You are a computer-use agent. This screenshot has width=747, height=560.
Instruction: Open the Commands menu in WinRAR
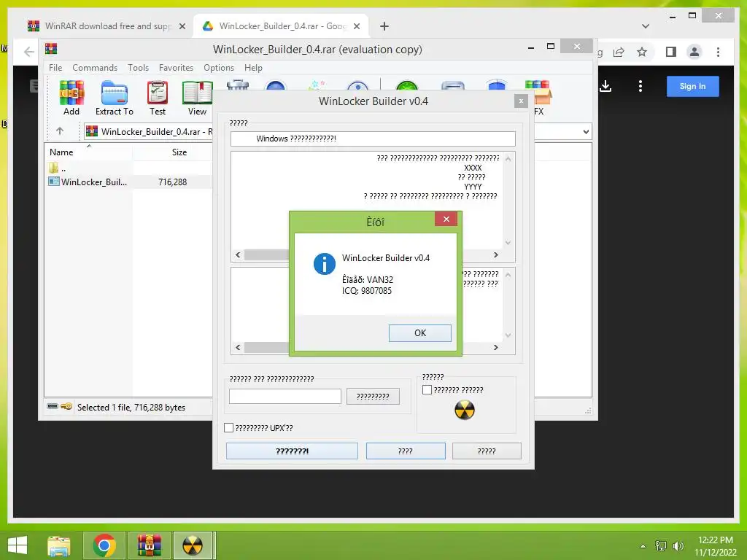coord(95,68)
